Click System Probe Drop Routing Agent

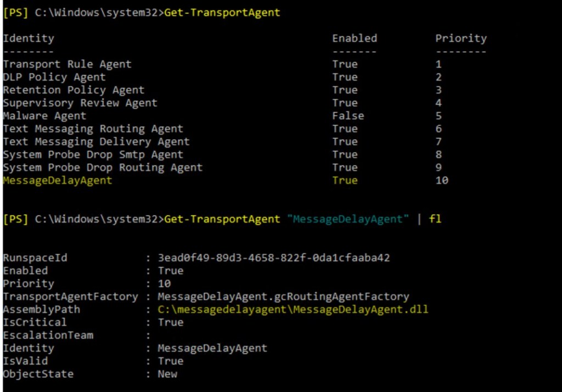(103, 167)
